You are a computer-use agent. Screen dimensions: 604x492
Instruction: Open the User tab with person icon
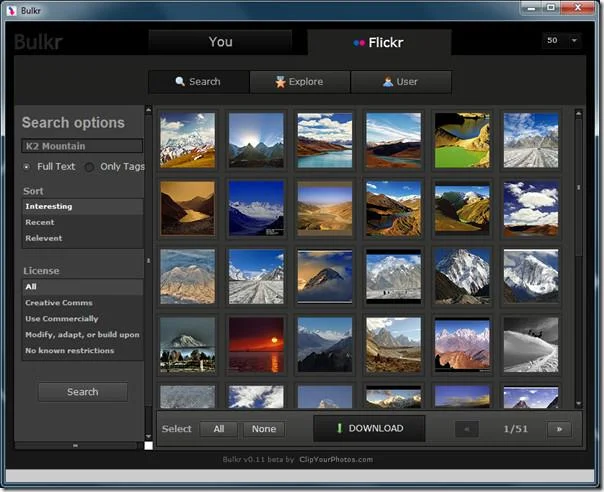[401, 82]
